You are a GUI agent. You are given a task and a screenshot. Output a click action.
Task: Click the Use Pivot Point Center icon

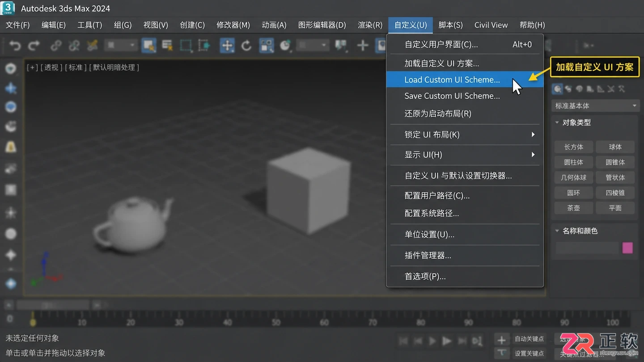click(x=341, y=46)
